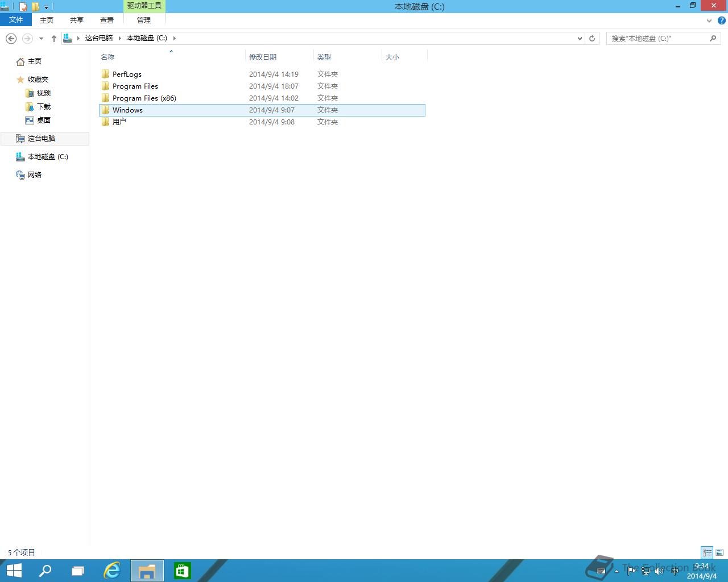This screenshot has height=582, width=728.
Task: Select the 用户 folder
Action: click(x=262, y=122)
